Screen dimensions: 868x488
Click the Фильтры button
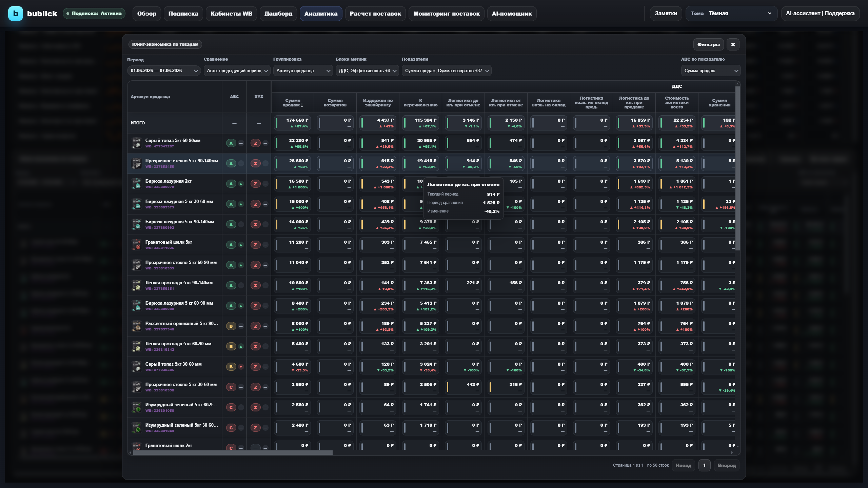click(708, 44)
